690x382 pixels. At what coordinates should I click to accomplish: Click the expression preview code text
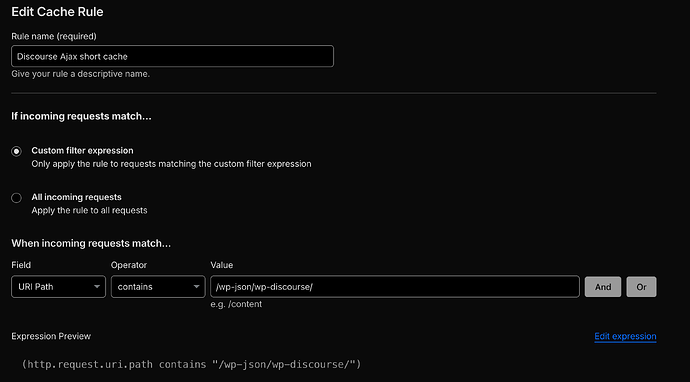click(191, 364)
